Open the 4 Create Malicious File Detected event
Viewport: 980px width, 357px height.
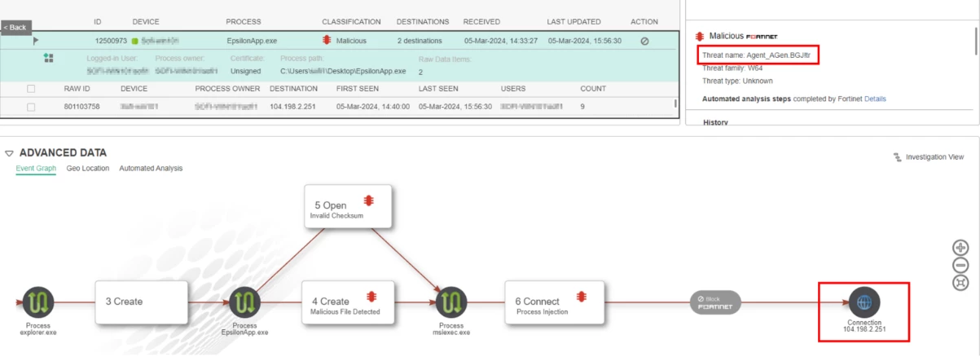(x=348, y=302)
